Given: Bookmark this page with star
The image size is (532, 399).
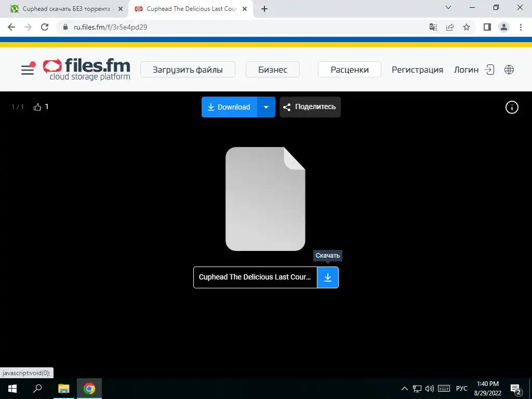Looking at the screenshot, I should click(467, 27).
